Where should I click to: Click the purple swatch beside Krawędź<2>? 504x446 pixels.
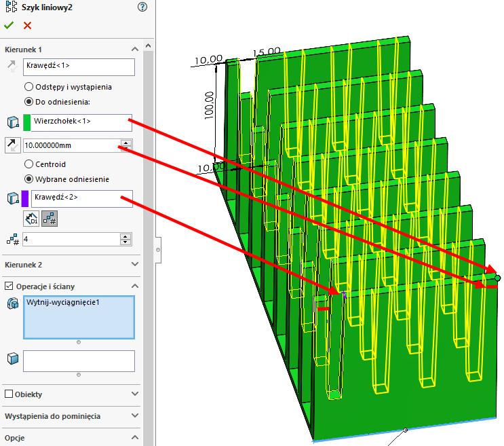(x=26, y=198)
